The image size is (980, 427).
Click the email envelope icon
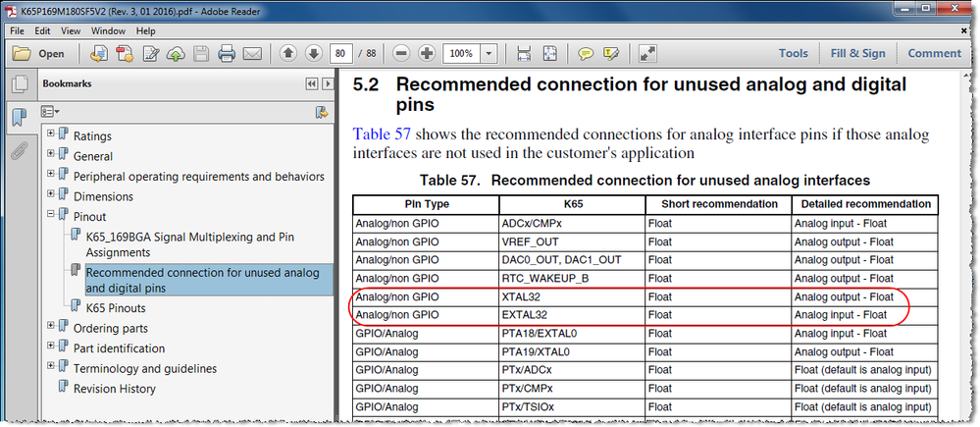(252, 54)
